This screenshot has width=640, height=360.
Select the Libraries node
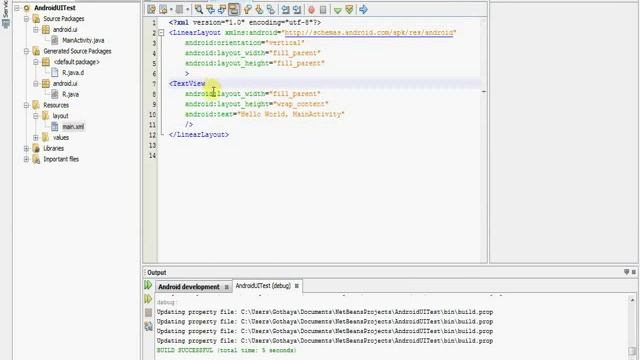(x=53, y=148)
